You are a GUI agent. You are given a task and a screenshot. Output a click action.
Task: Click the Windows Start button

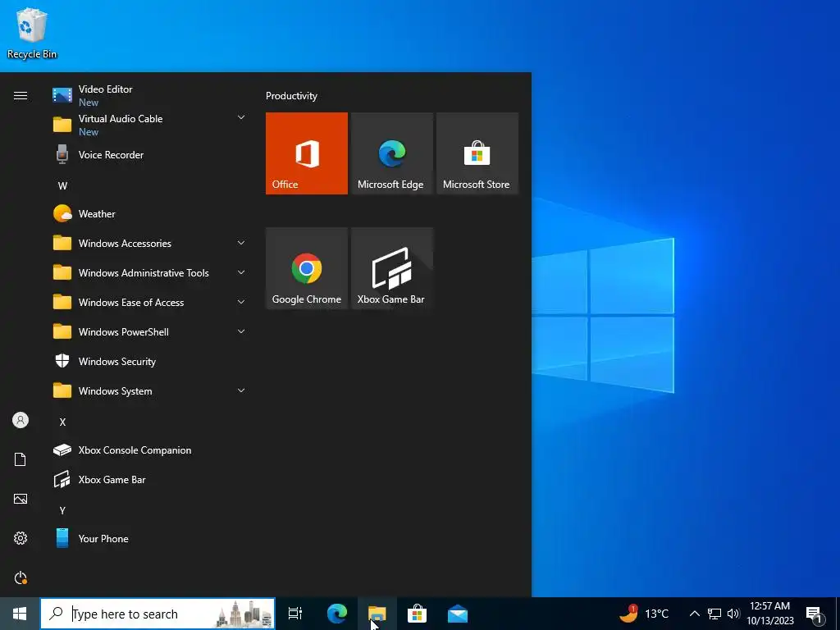[20, 614]
